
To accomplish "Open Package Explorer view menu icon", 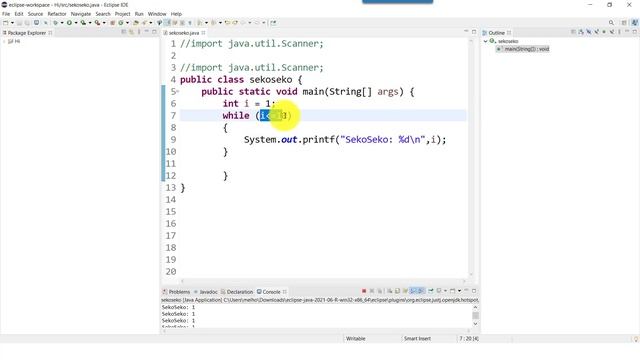I will coord(139,32).
